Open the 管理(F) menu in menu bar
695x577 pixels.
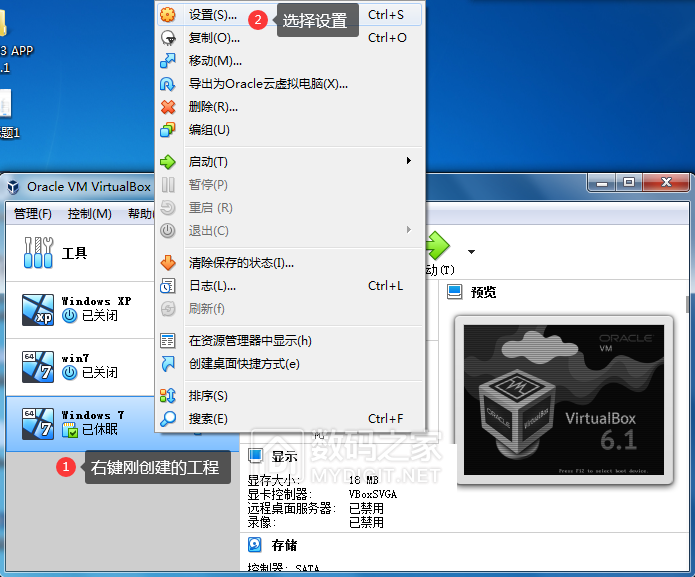coord(33,214)
